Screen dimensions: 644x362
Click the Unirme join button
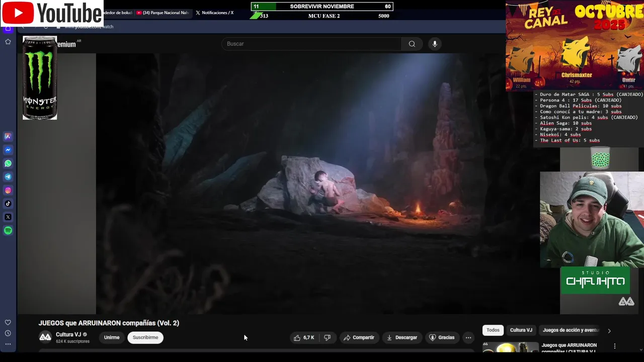click(112, 337)
